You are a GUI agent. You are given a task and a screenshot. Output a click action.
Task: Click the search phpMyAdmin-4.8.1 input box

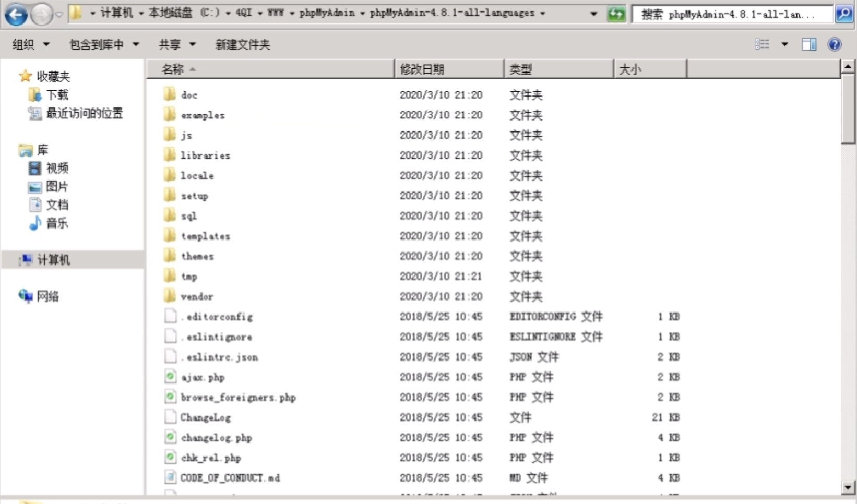click(732, 14)
